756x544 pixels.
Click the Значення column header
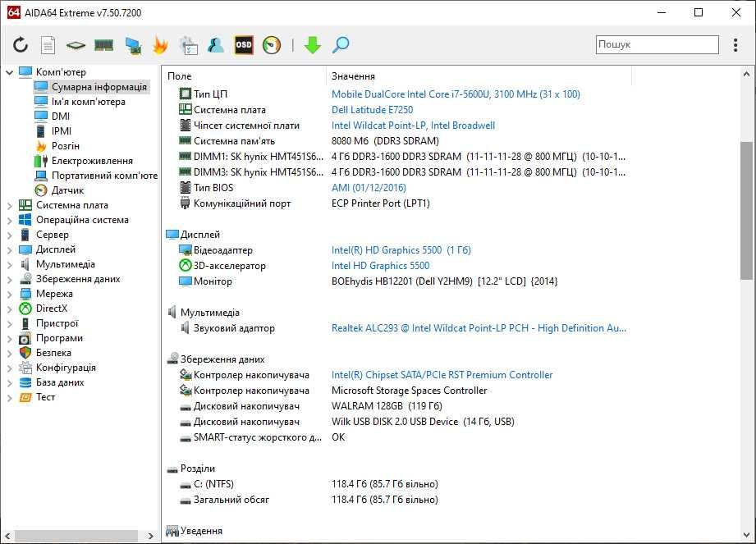pos(479,76)
